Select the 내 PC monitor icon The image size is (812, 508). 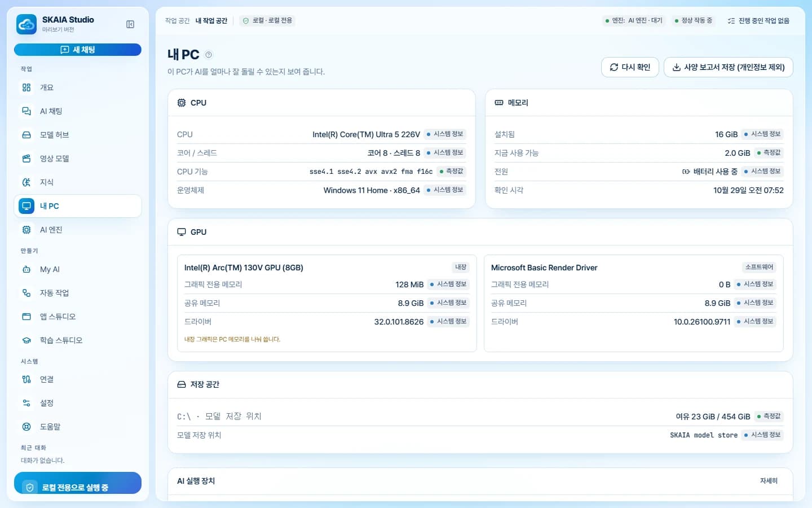click(27, 206)
